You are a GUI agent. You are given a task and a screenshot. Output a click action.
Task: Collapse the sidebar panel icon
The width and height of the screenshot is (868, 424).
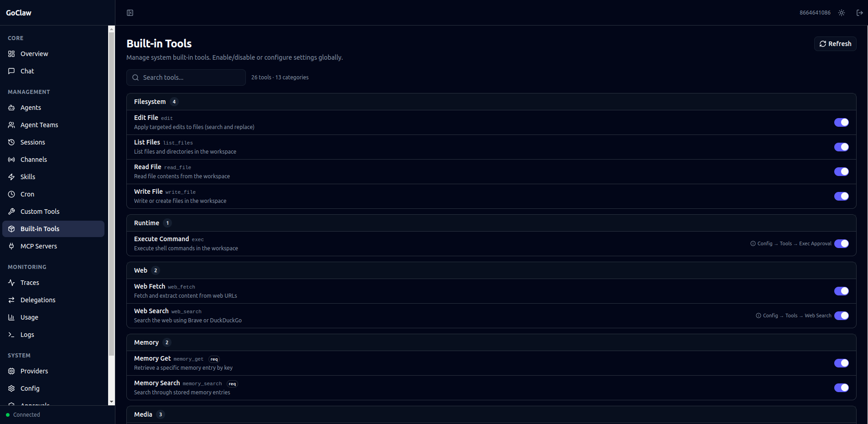(130, 13)
